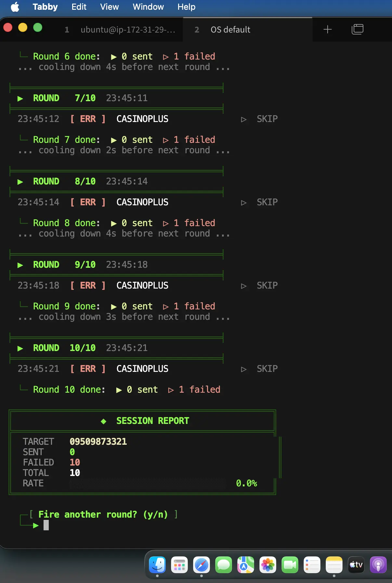Open Launchpad from the dock

click(x=179, y=565)
